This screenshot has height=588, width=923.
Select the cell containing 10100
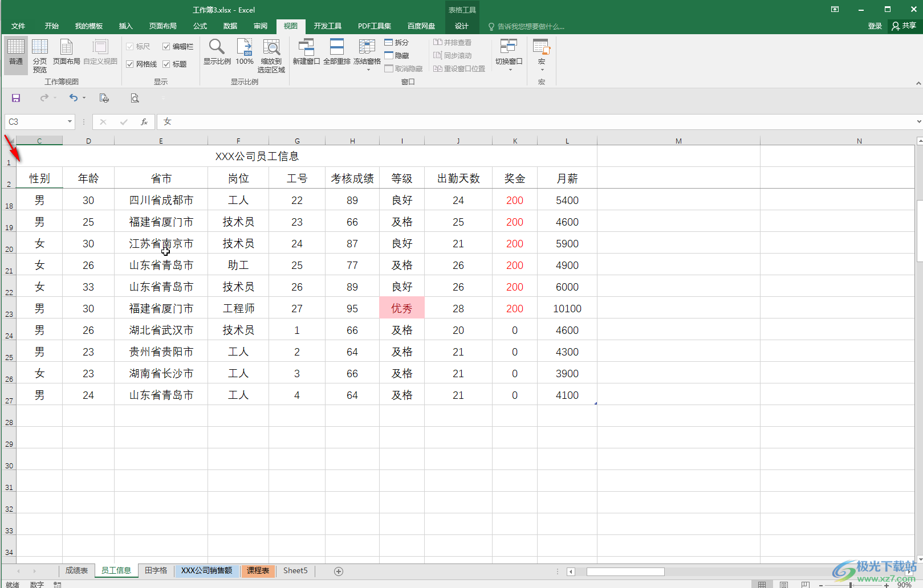pyautogui.click(x=567, y=308)
